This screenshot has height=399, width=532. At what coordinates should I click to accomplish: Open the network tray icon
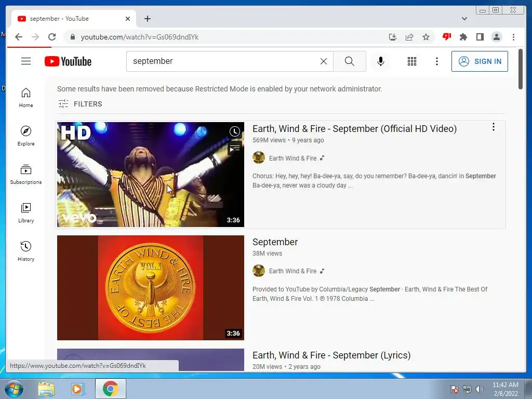coord(467,389)
